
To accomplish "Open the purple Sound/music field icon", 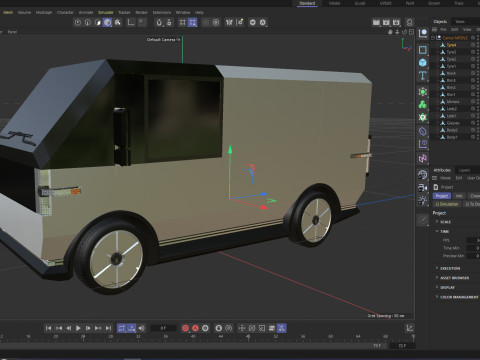I will click(x=423, y=159).
